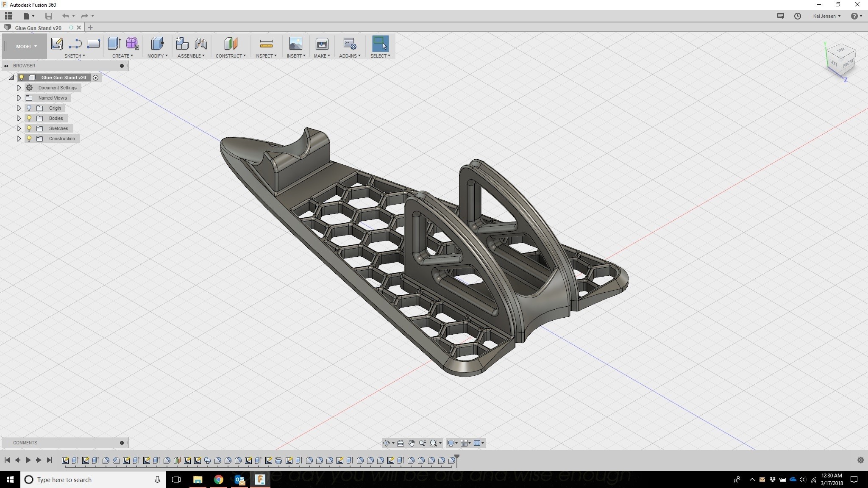
Task: Click the Create Form sculpt icon
Action: point(132,44)
